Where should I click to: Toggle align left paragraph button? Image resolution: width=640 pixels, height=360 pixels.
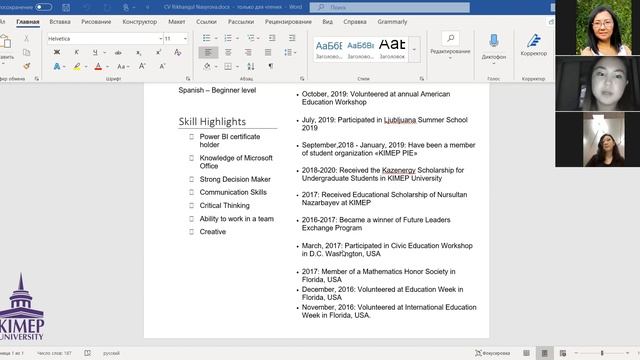tap(208, 52)
